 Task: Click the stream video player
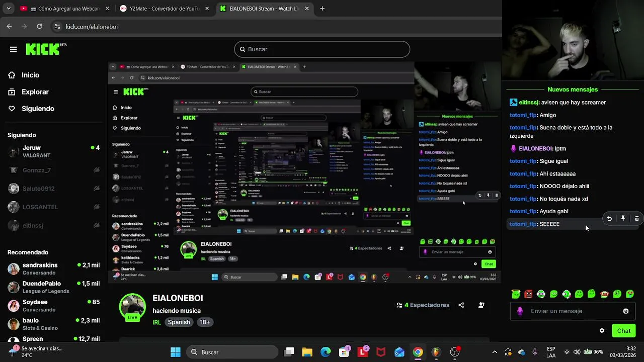(x=305, y=173)
